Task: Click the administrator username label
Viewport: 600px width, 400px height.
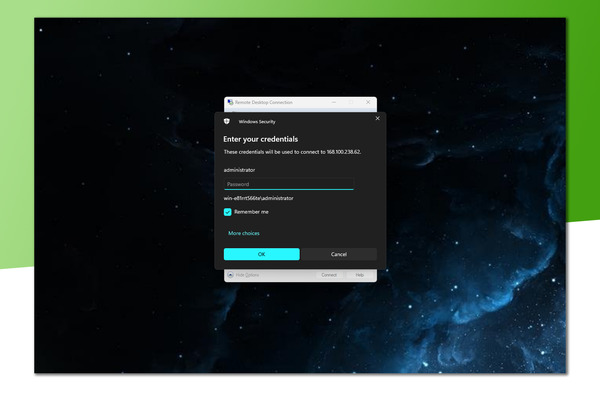Action: click(239, 170)
